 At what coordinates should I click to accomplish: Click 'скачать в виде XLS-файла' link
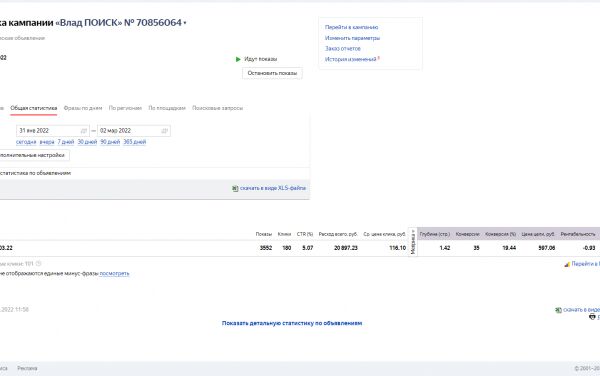pos(273,188)
